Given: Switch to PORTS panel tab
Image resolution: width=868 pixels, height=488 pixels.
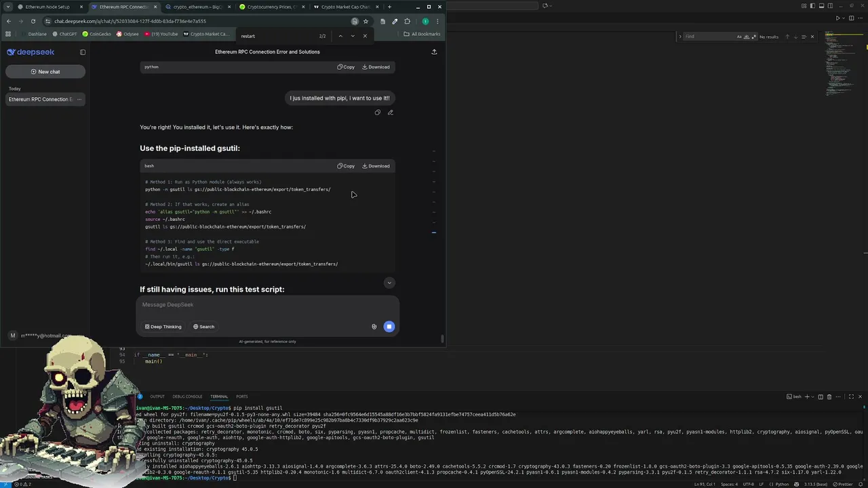Looking at the screenshot, I should [x=242, y=396].
